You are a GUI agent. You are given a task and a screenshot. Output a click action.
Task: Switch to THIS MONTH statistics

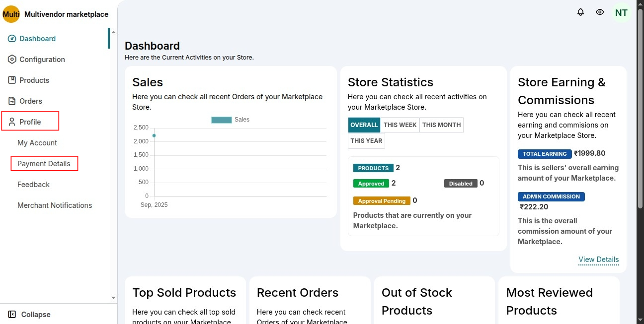click(x=441, y=125)
